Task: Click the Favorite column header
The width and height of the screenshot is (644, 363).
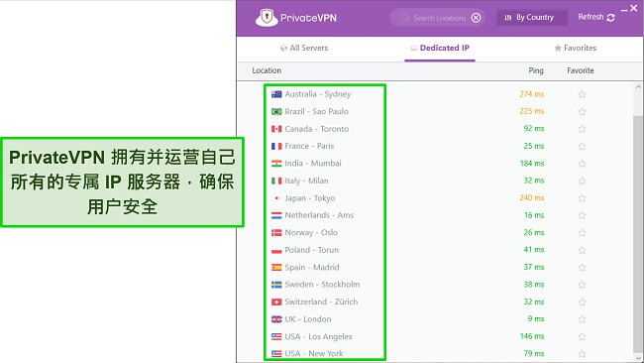Action: click(x=581, y=70)
